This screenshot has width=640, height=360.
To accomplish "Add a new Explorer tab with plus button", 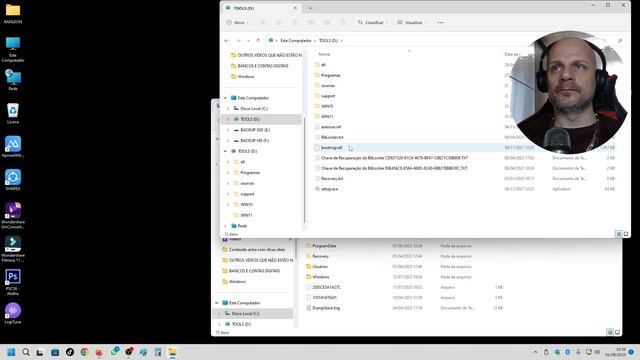I will (310, 8).
